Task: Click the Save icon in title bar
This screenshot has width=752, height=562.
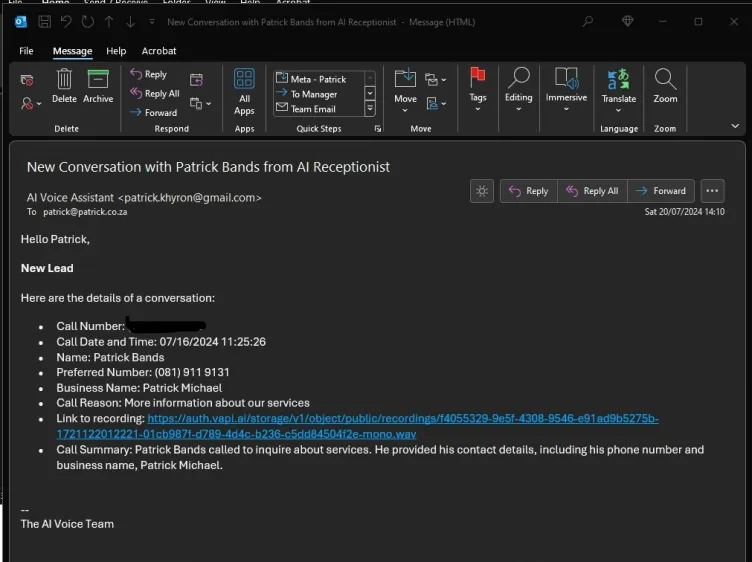Action: click(x=44, y=21)
